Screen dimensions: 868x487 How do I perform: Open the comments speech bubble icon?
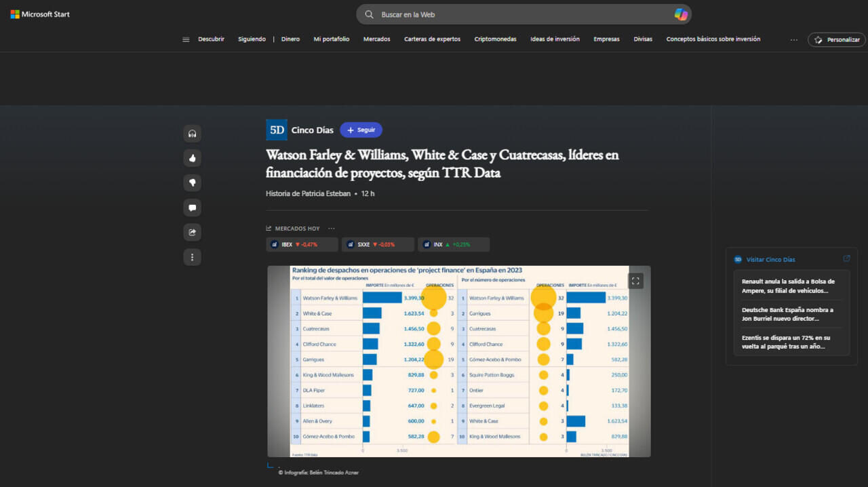point(192,208)
